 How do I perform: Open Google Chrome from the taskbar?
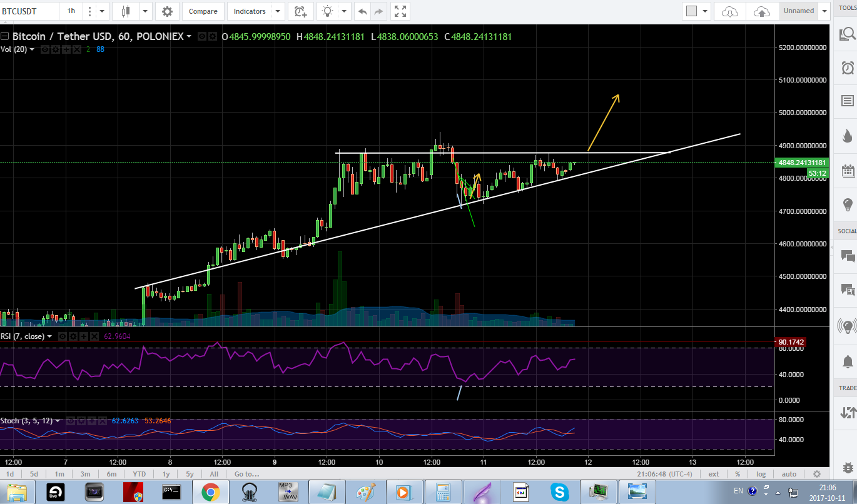(x=210, y=491)
